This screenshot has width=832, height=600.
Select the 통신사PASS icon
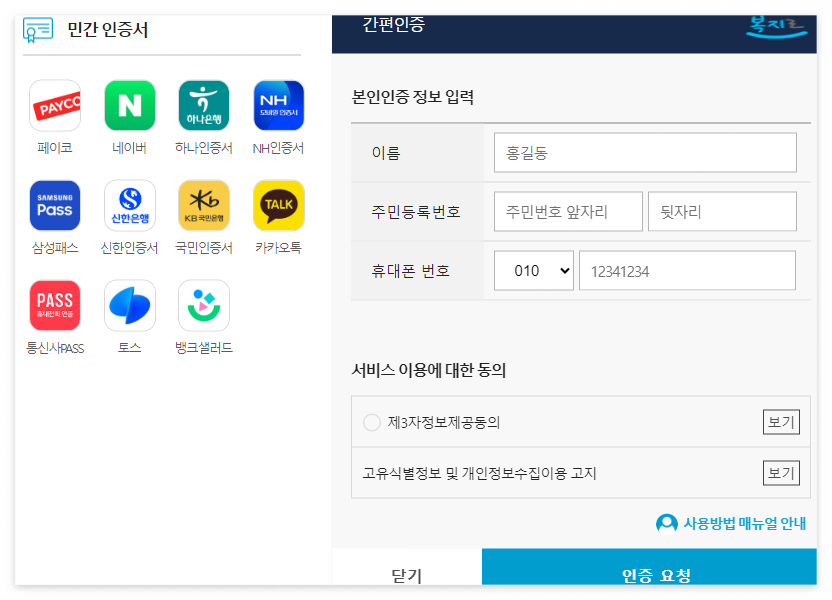coord(55,305)
